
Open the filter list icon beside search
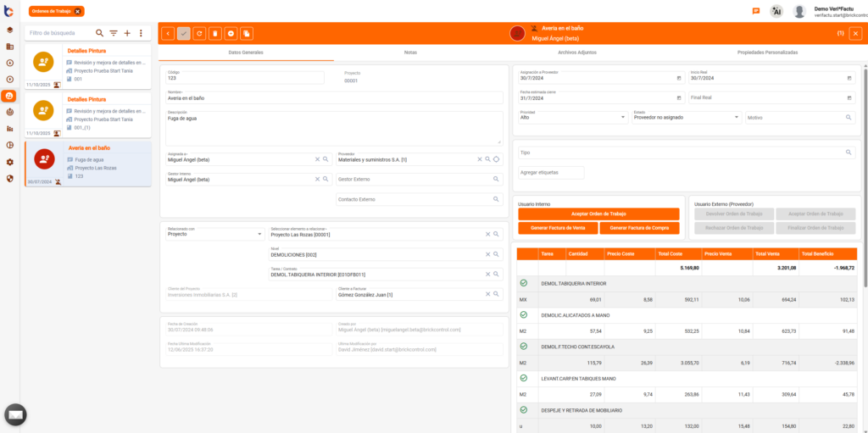click(114, 33)
